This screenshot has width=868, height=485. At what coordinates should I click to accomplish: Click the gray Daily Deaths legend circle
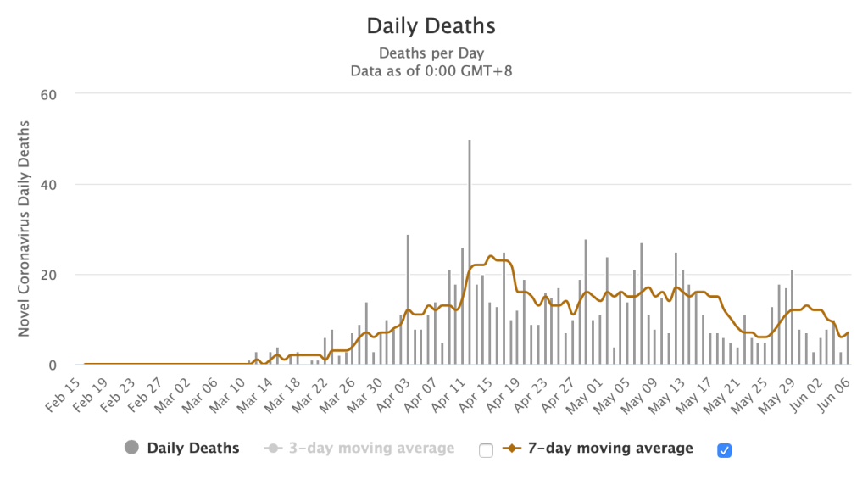point(132,448)
